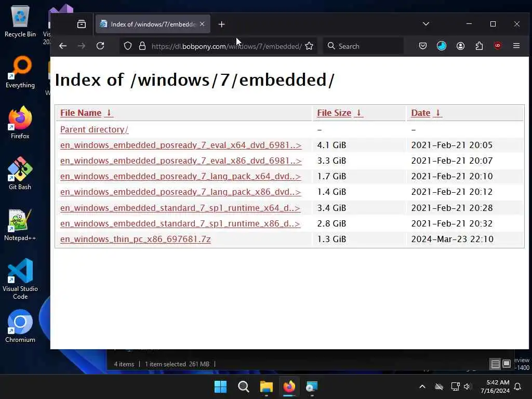
Task: Open clock showing 5:42 AM 7/16/2024
Action: [495, 387]
